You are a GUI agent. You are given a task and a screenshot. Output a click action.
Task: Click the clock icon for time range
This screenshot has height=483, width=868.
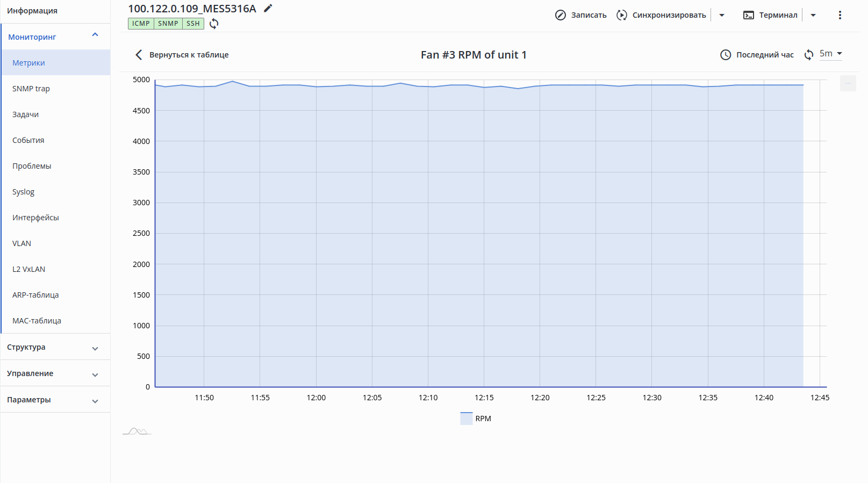pyautogui.click(x=726, y=55)
